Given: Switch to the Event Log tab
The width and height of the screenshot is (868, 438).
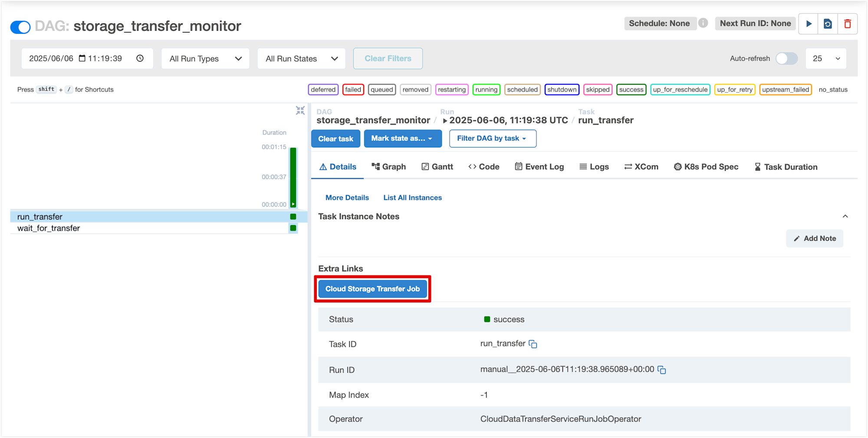Looking at the screenshot, I should [539, 167].
